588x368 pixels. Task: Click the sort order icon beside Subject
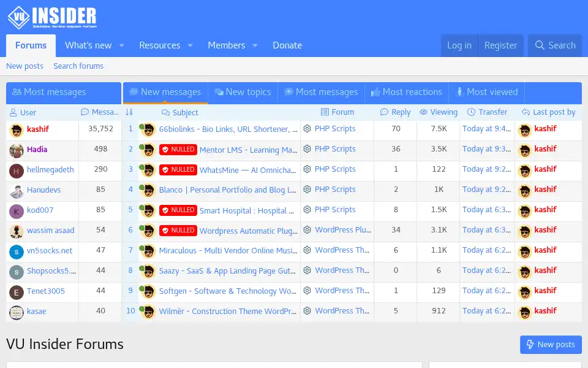(129, 112)
